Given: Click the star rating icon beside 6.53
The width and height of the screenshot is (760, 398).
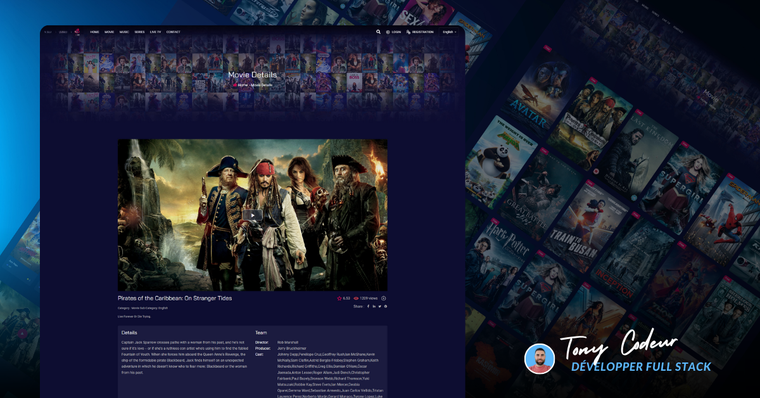Looking at the screenshot, I should coord(339,299).
